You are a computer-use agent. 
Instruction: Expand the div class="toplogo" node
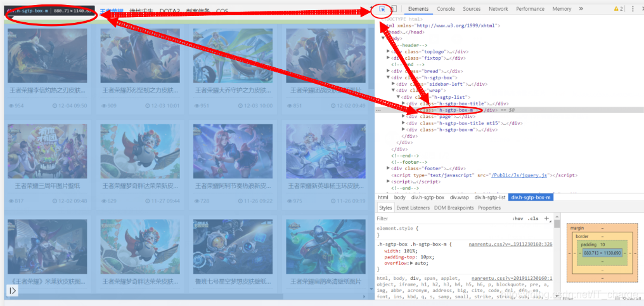[389, 51]
